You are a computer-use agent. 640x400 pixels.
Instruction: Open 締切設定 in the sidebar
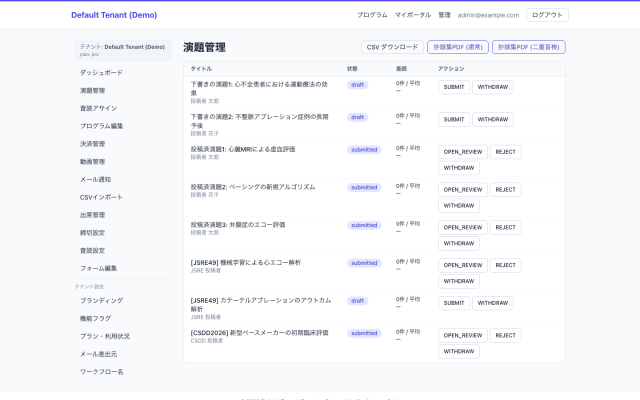point(123,233)
